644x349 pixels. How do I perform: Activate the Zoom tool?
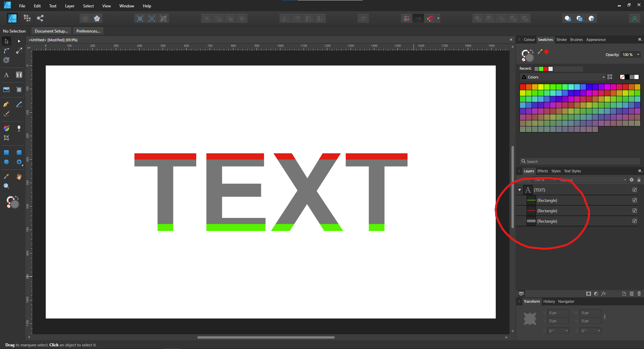point(6,186)
